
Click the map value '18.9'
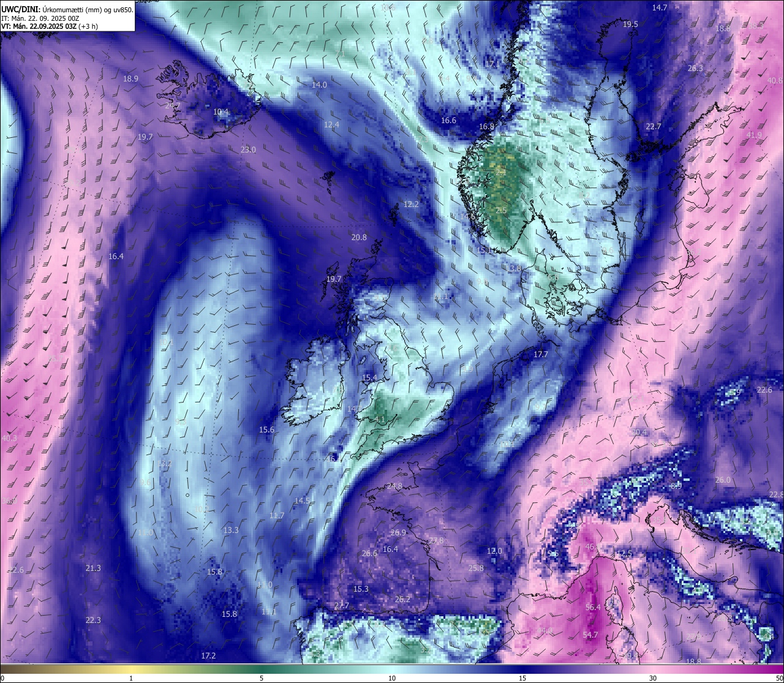(130, 78)
